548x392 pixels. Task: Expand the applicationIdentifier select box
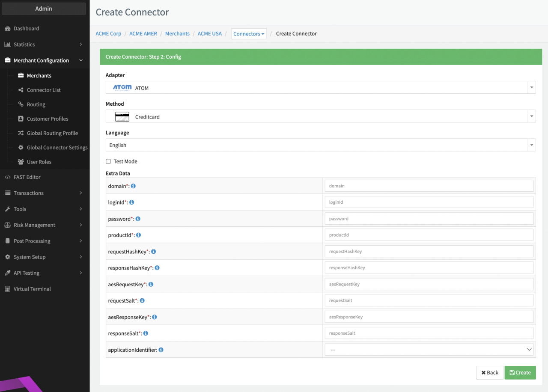[429, 350]
